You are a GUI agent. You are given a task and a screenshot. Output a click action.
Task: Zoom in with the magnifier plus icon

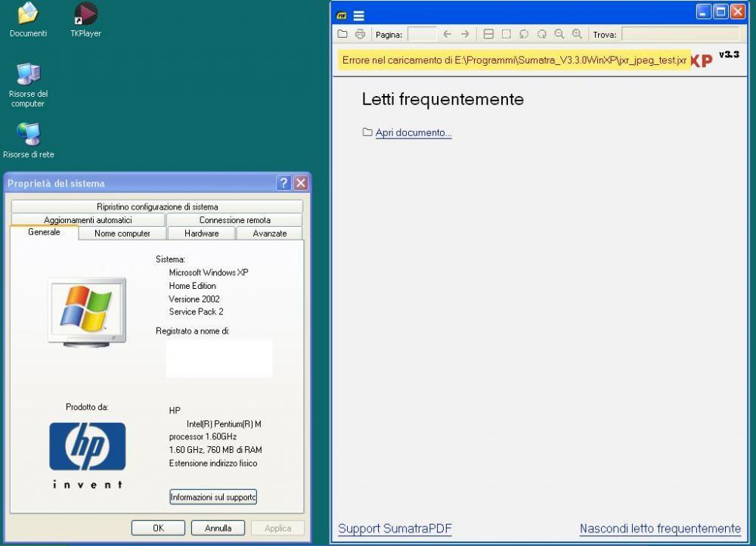coord(577,34)
